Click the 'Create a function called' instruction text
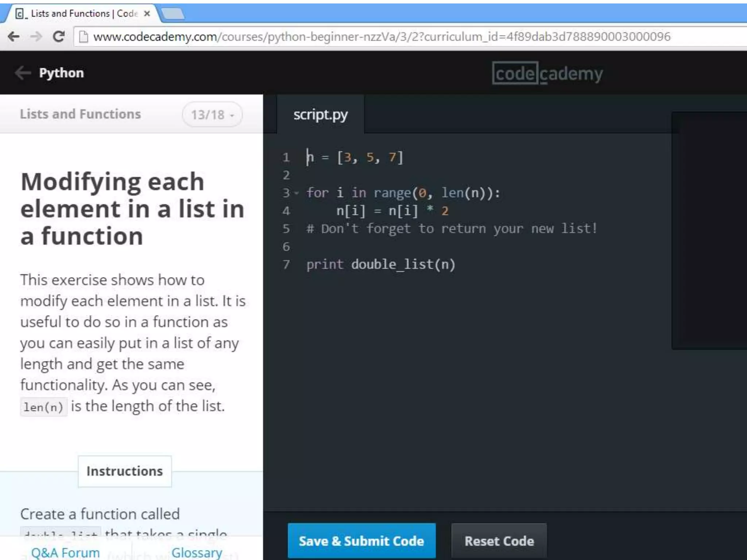The height and width of the screenshot is (560, 747). [100, 514]
